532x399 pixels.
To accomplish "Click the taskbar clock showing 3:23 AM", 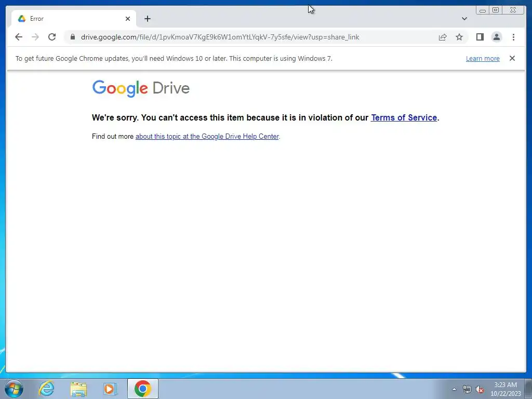I will pyautogui.click(x=506, y=389).
